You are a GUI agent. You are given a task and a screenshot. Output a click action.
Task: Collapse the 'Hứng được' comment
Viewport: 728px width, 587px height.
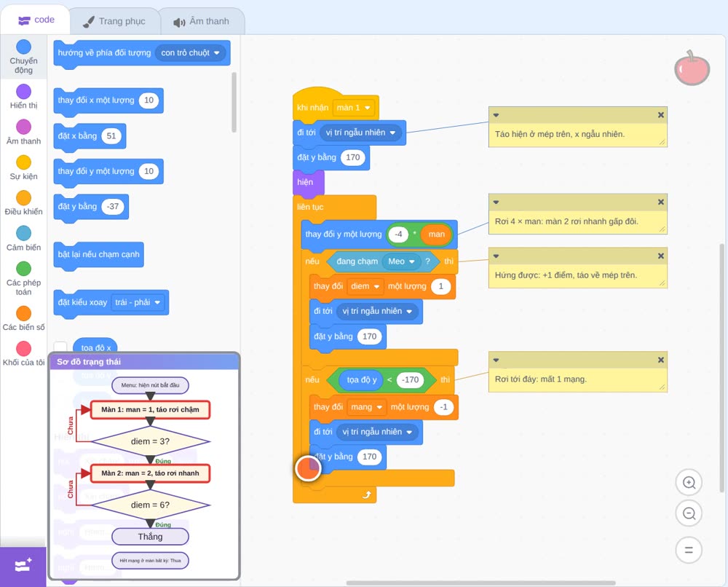coord(496,256)
